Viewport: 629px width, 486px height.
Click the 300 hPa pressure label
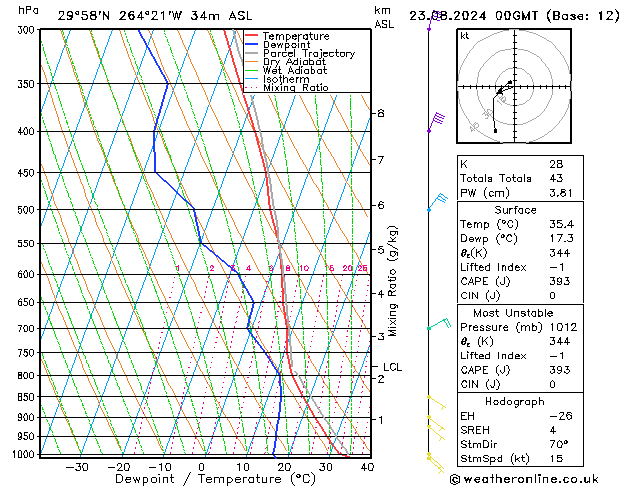coord(28,30)
